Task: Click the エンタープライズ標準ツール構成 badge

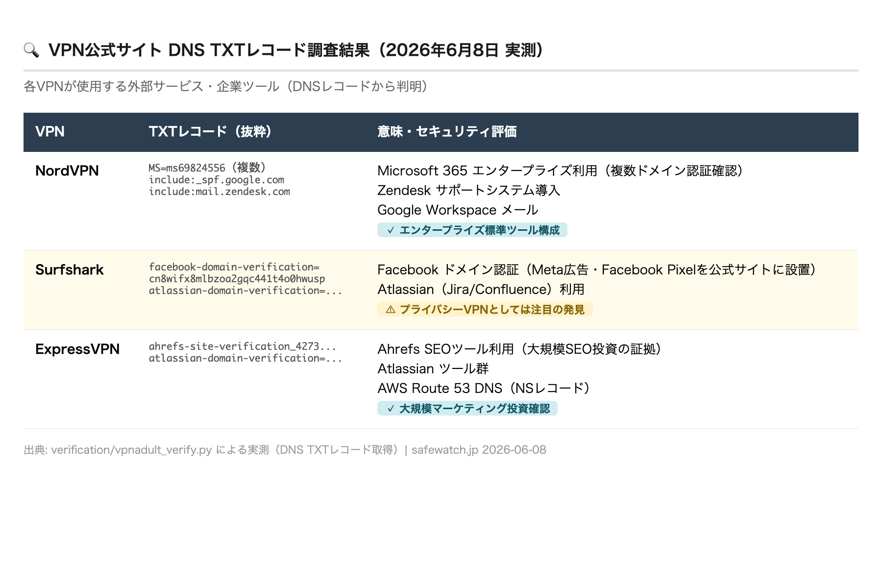Action: coord(472,230)
